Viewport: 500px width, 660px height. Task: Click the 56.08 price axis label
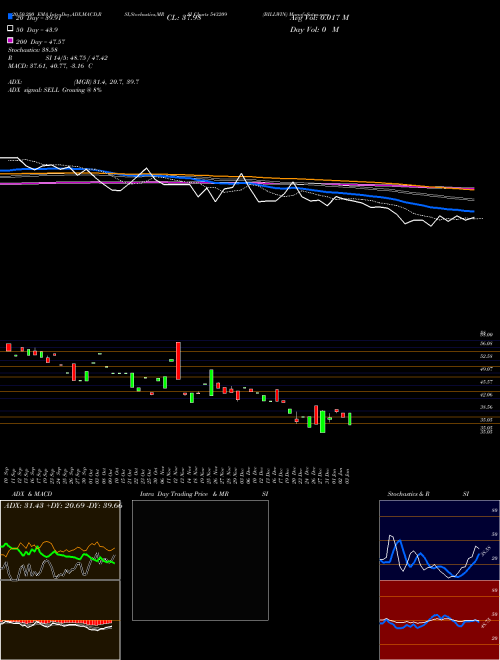[x=486, y=343]
